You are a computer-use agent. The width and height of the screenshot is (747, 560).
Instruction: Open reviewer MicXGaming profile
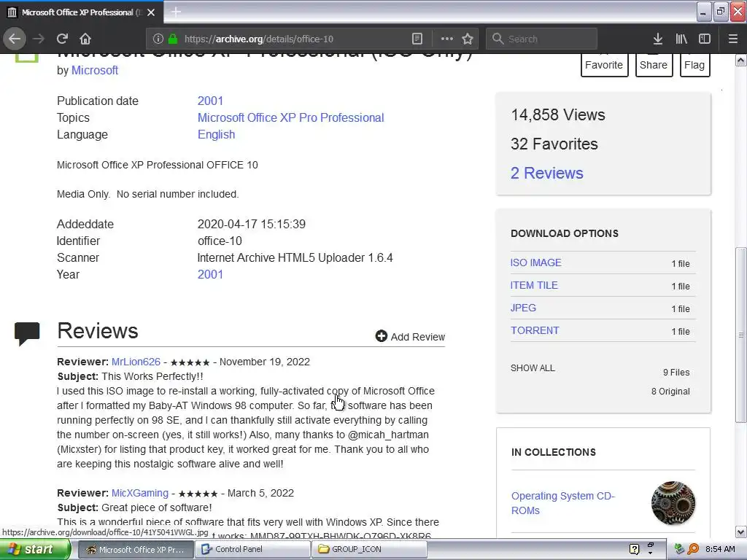click(140, 493)
